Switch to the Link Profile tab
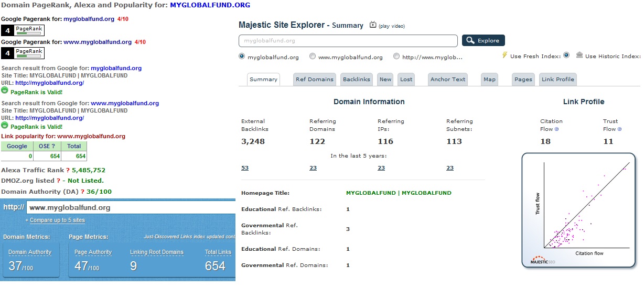The width and height of the screenshot is (644, 289). pos(558,80)
